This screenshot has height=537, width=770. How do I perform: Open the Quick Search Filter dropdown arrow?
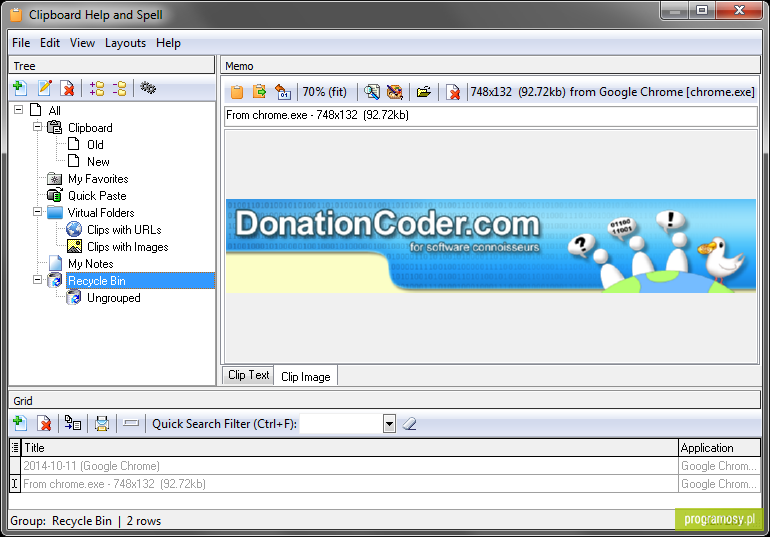[389, 424]
